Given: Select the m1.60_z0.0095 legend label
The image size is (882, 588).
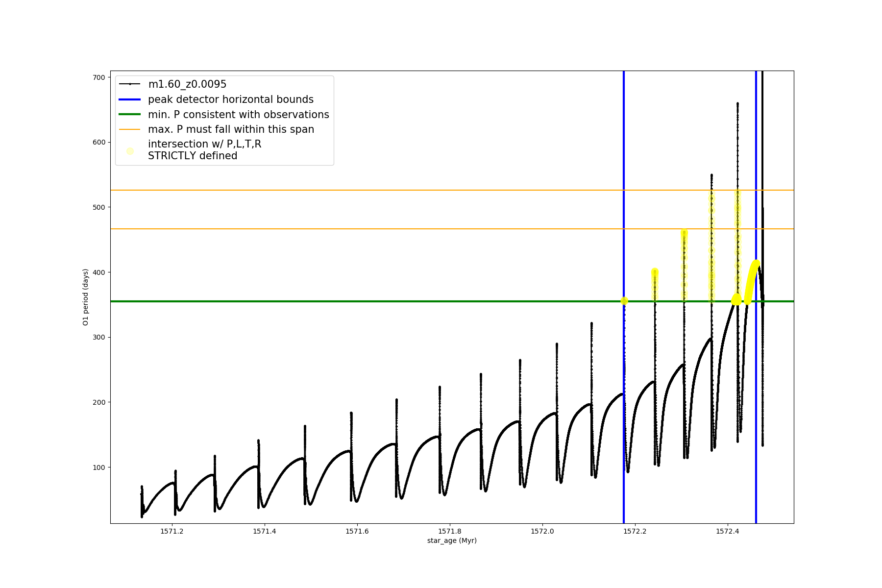Looking at the screenshot, I should (187, 84).
